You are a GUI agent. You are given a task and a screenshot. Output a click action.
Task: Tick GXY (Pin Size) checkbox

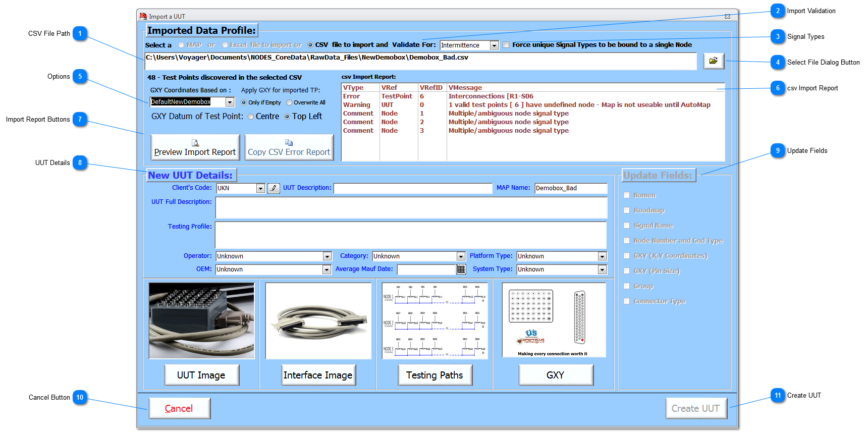tap(627, 270)
